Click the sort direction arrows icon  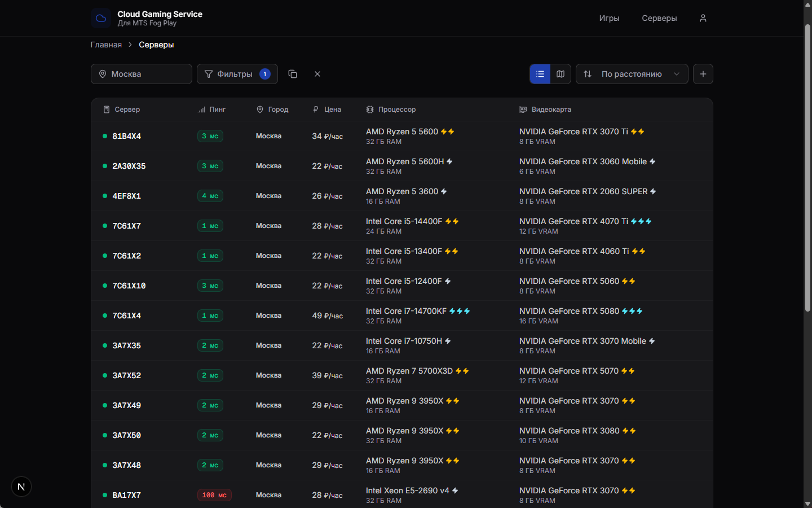coord(588,74)
